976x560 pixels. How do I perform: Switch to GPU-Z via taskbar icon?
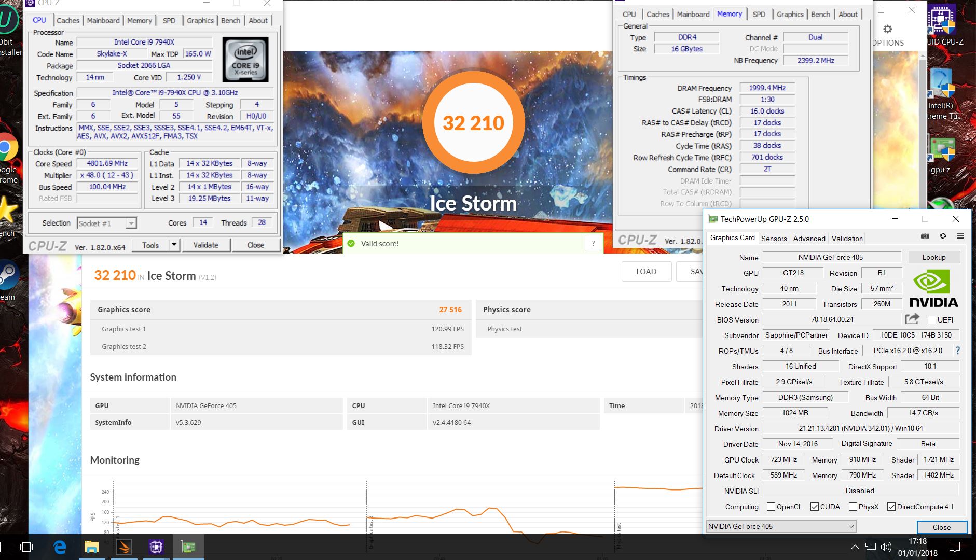pyautogui.click(x=188, y=547)
